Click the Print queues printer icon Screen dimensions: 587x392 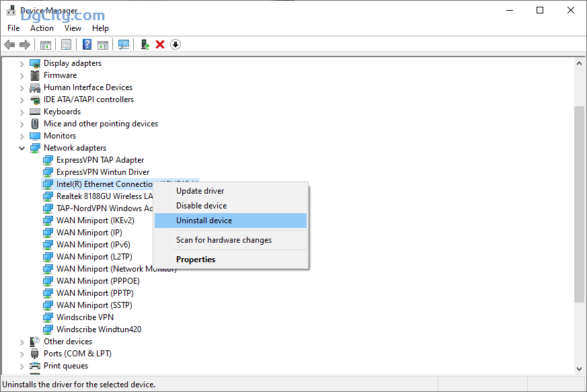point(35,366)
